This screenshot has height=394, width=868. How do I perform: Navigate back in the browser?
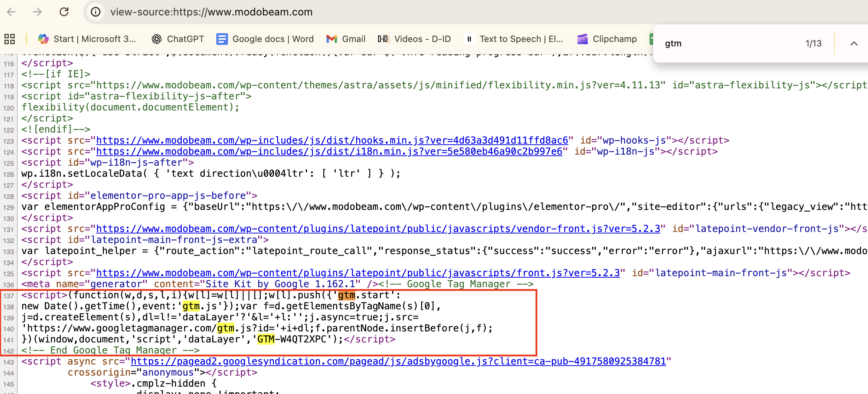pyautogui.click(x=11, y=12)
